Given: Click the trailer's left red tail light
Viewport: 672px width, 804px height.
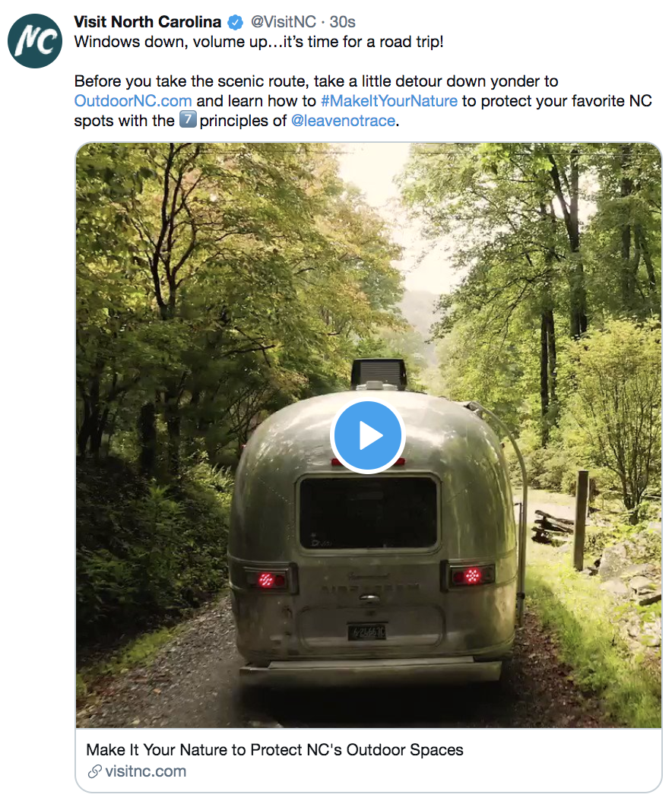Looking at the screenshot, I should click(267, 579).
